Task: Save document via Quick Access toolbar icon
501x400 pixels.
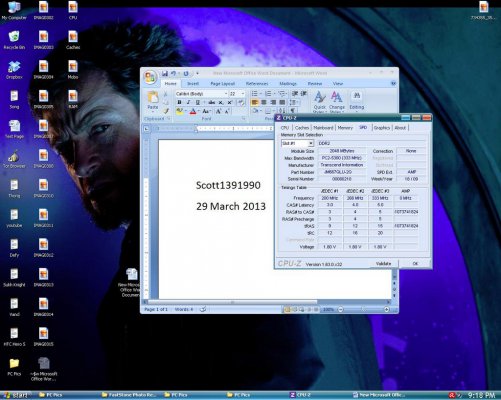Action: pyautogui.click(x=165, y=73)
